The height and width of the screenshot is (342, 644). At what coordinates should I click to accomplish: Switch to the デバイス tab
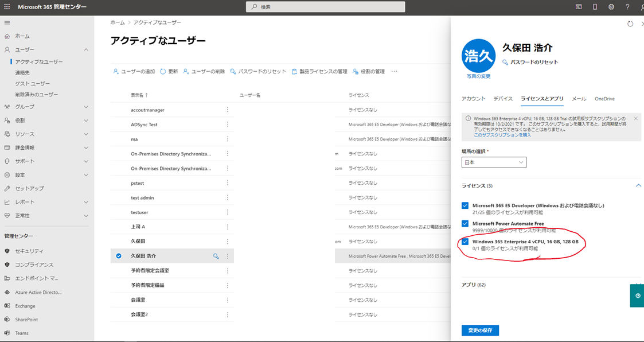[x=503, y=99]
